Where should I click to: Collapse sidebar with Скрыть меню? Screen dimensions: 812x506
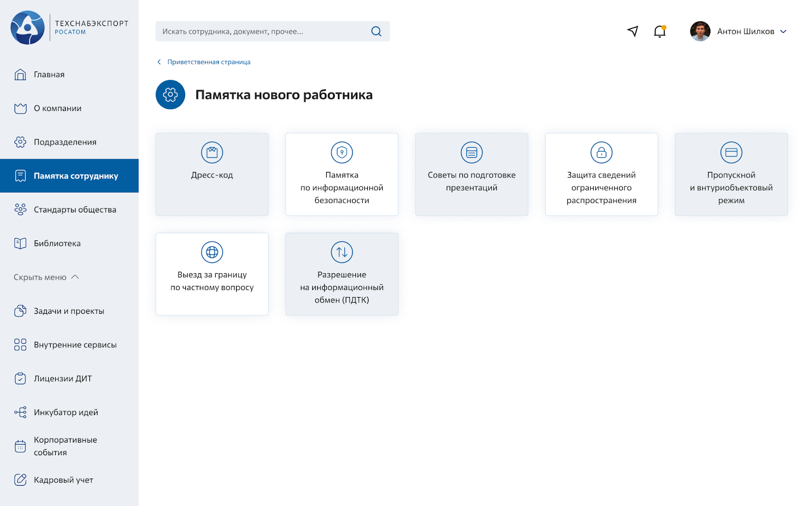click(46, 277)
